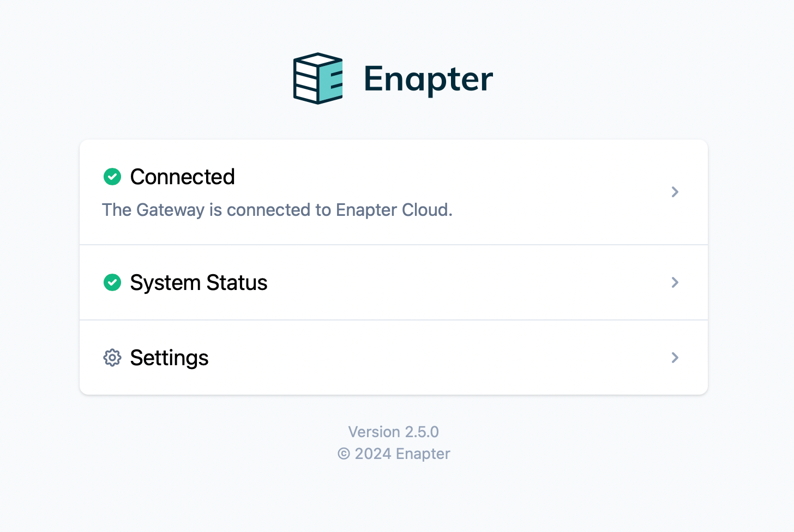Click the Settings text label
This screenshot has height=532, width=794.
point(169,358)
